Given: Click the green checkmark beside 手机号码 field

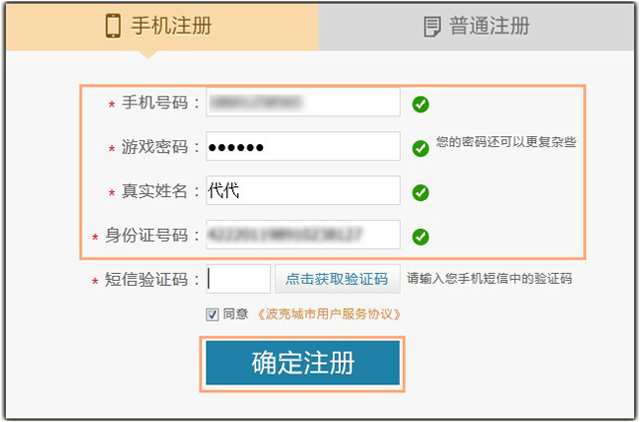Looking at the screenshot, I should 421,103.
